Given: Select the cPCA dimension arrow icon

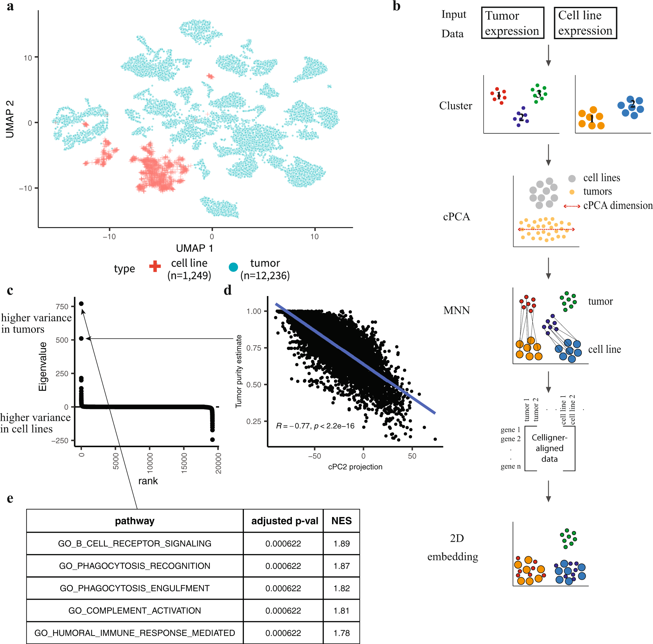Looking at the screenshot, I should (575, 209).
